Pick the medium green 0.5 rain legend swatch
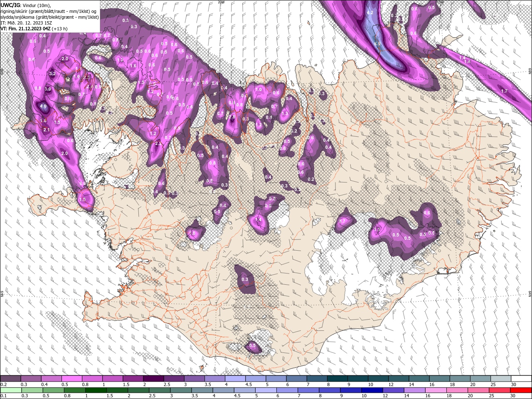 [x=53, y=390]
